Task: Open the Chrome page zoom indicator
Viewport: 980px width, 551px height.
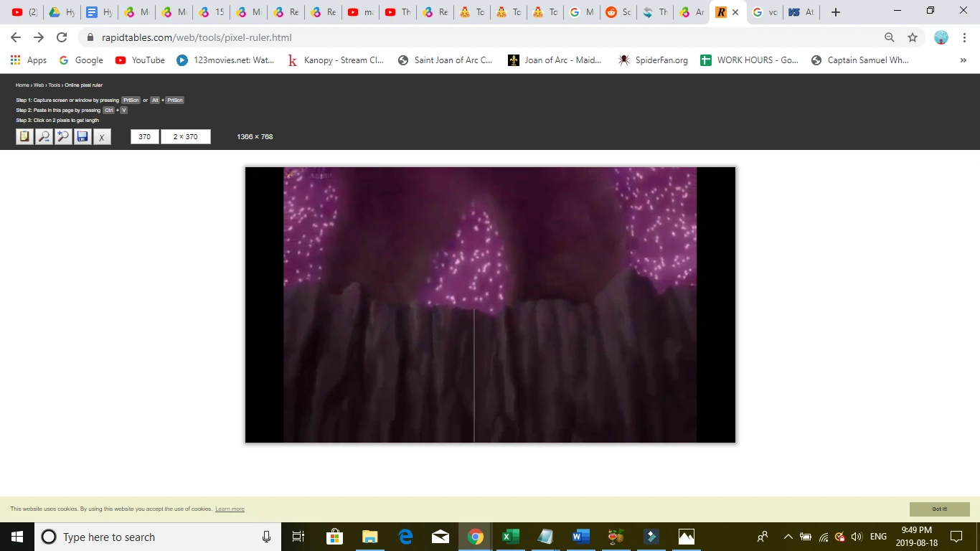Action: [x=890, y=37]
